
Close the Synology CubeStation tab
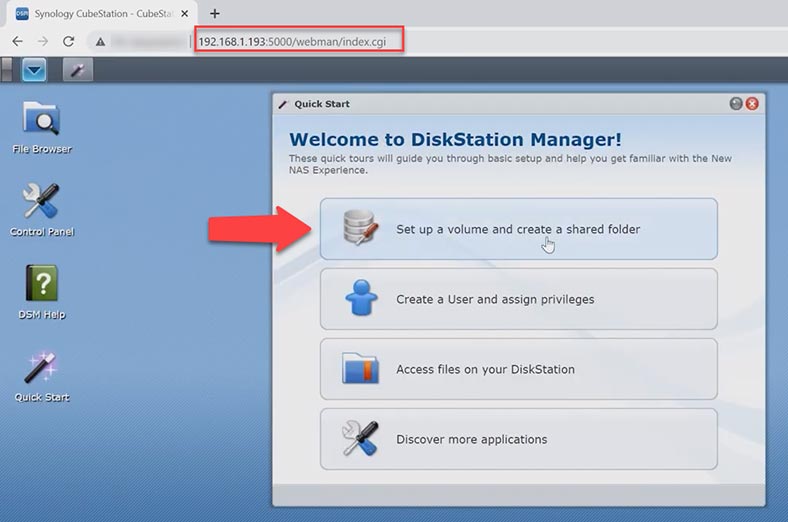[184, 14]
